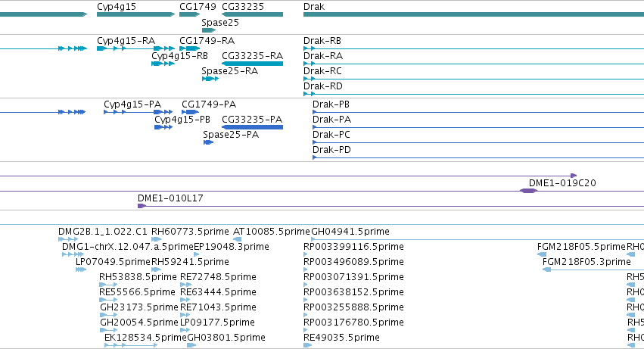Click the Cyp4g15-PB protein label
This screenshot has height=349, width=644.
182,120
